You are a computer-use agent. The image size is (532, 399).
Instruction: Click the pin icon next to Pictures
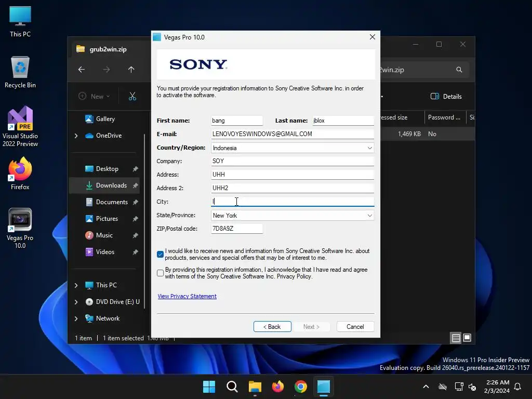(x=136, y=219)
